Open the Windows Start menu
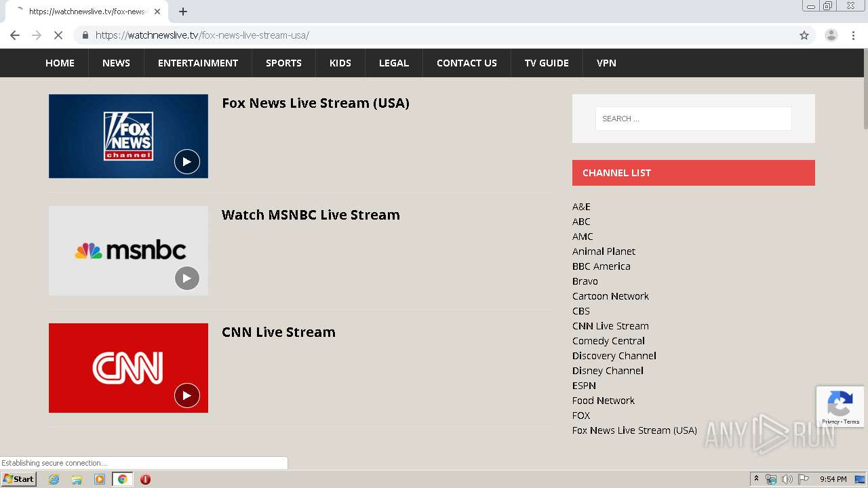Screen dimensions: 868x488 18,479
